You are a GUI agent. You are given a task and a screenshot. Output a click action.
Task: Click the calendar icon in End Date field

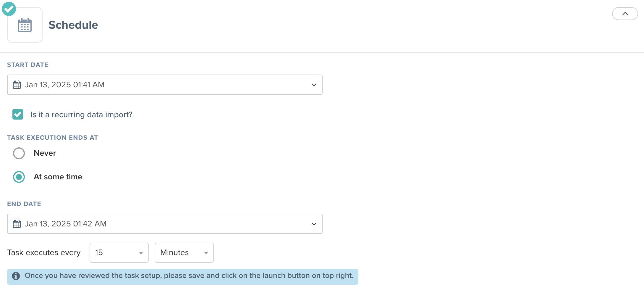tap(17, 224)
